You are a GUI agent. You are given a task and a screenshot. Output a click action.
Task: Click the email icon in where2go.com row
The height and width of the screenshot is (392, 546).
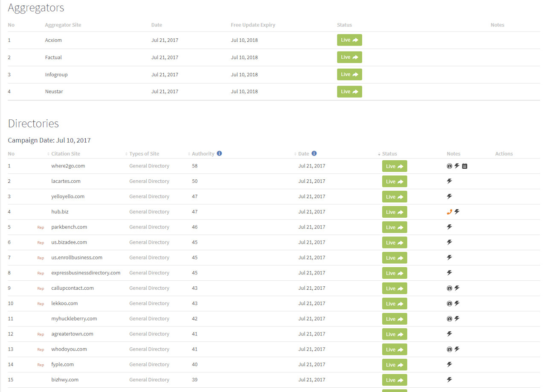point(449,166)
